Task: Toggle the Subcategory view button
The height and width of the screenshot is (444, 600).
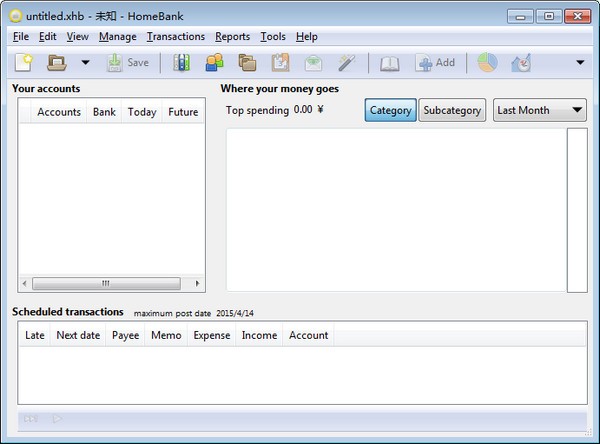Action: pos(451,110)
